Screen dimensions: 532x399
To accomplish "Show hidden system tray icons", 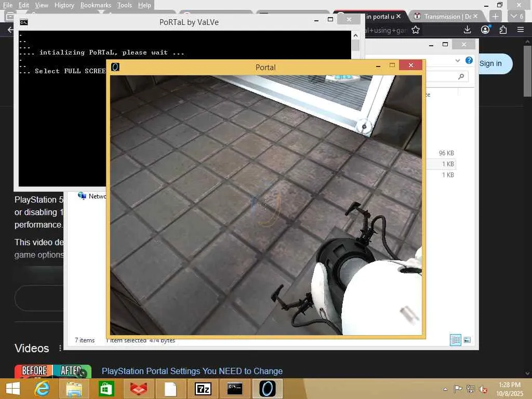I will (445, 389).
